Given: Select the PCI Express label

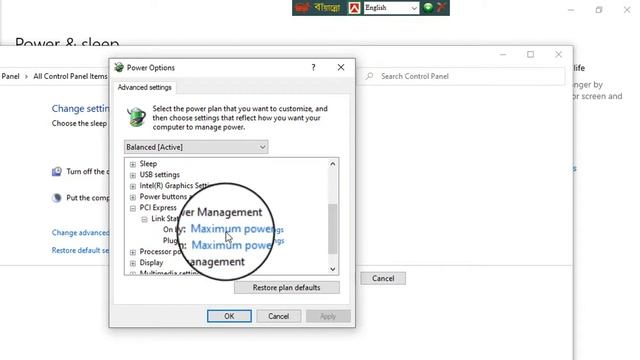Looking at the screenshot, I should coord(158,208).
